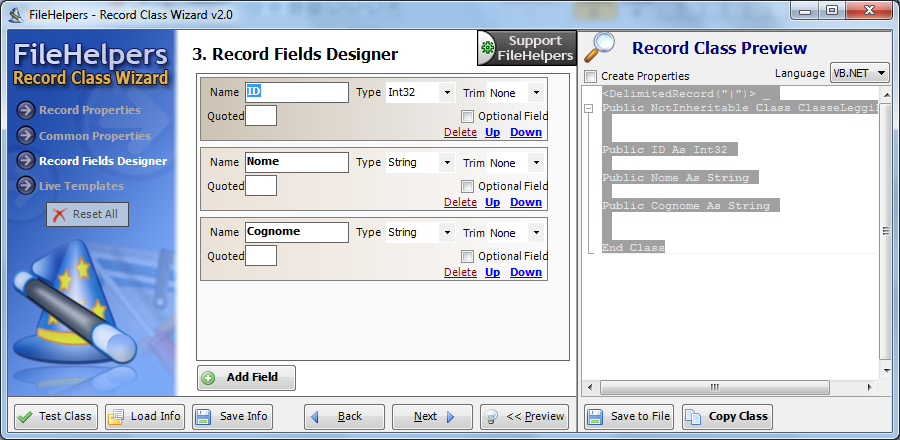Click the Add Field button
Screen dimensions: 900x440
coord(246,377)
